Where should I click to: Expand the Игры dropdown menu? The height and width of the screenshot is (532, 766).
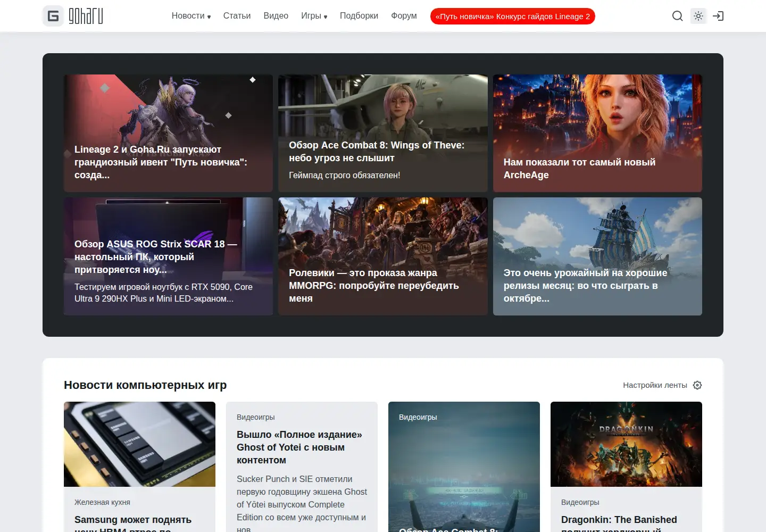314,16
